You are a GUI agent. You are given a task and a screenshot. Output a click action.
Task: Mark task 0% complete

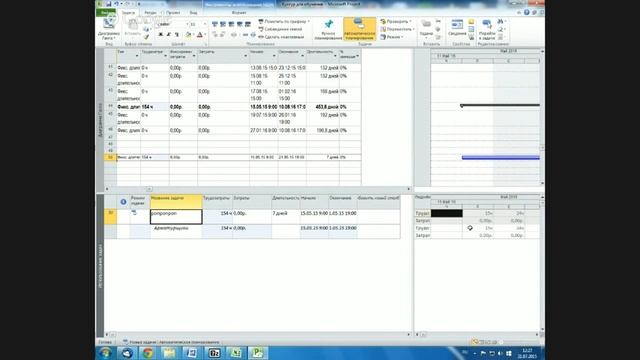tap(215, 24)
